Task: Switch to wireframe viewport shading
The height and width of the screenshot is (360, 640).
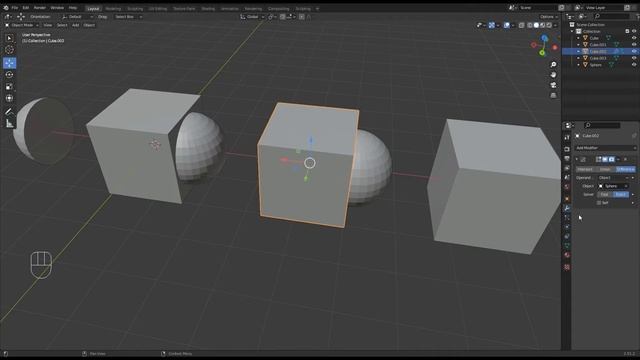Action: point(530,25)
